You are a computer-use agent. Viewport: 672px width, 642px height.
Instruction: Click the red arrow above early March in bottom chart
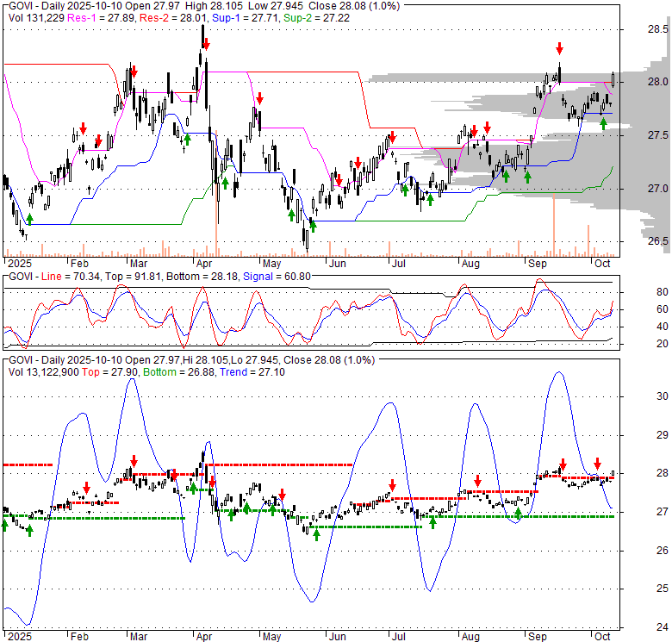[x=134, y=461]
